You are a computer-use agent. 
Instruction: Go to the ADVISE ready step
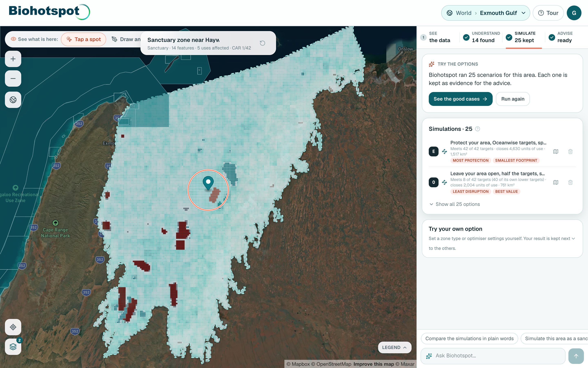point(561,37)
